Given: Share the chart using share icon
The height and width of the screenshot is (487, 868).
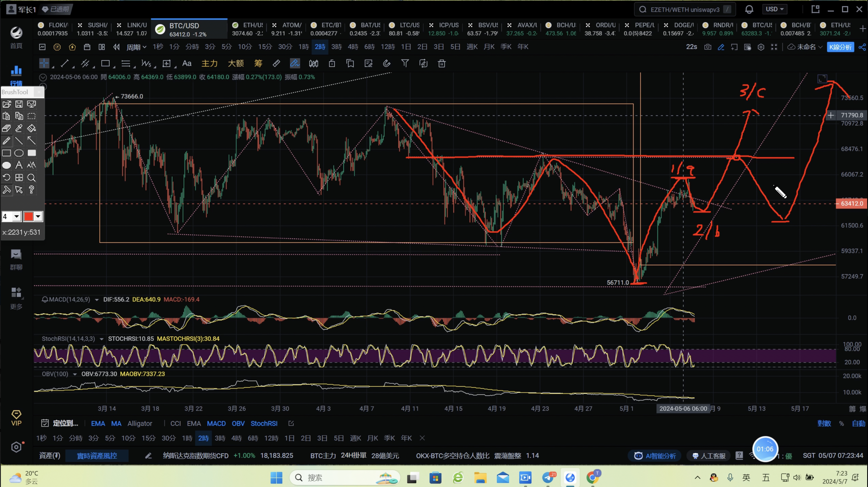Looking at the screenshot, I should (x=862, y=47).
